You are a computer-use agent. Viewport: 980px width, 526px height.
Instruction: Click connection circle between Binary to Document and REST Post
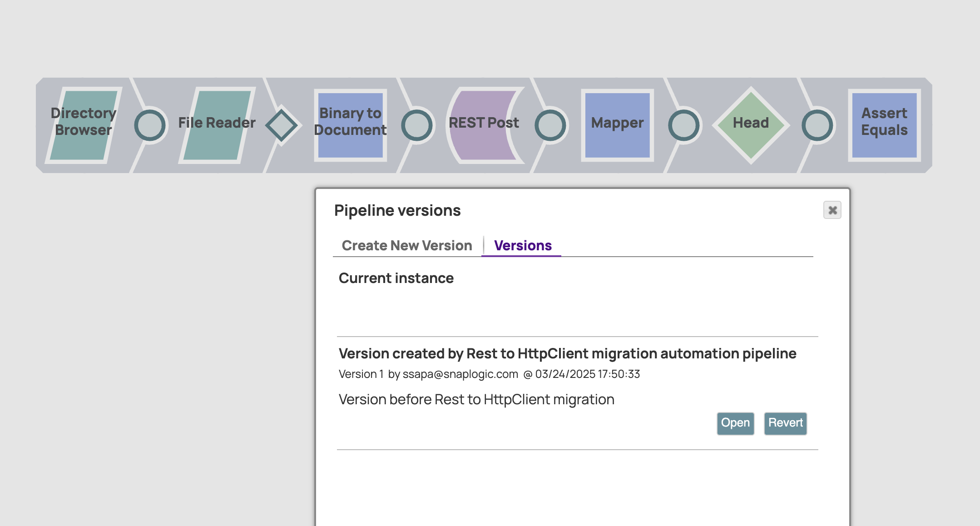(x=417, y=124)
